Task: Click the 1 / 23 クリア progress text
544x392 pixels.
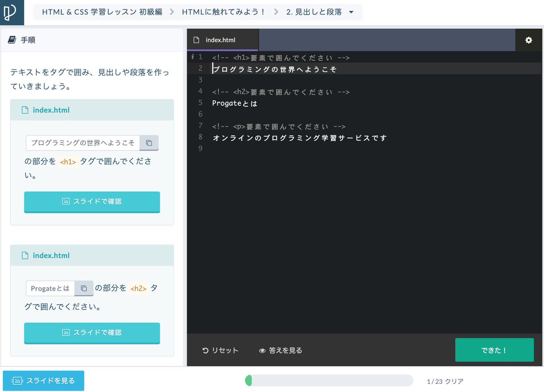Action: pos(445,381)
